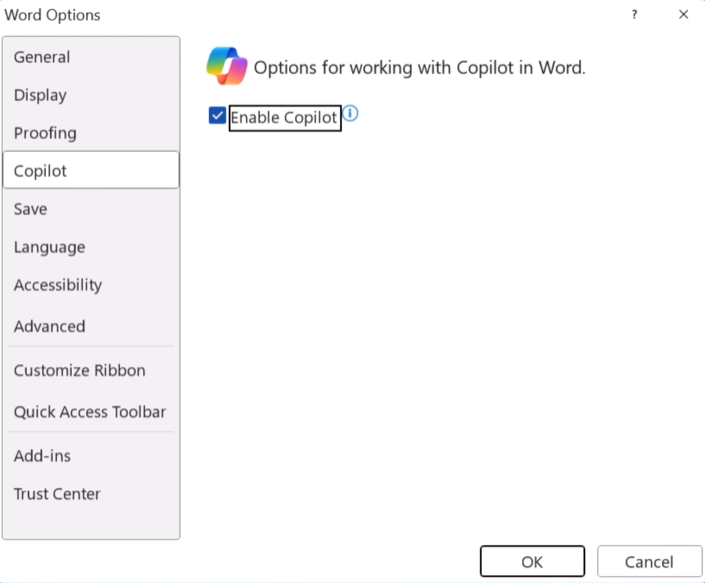Open the Advanced options category
This screenshot has height=583, width=705.
[x=50, y=326]
